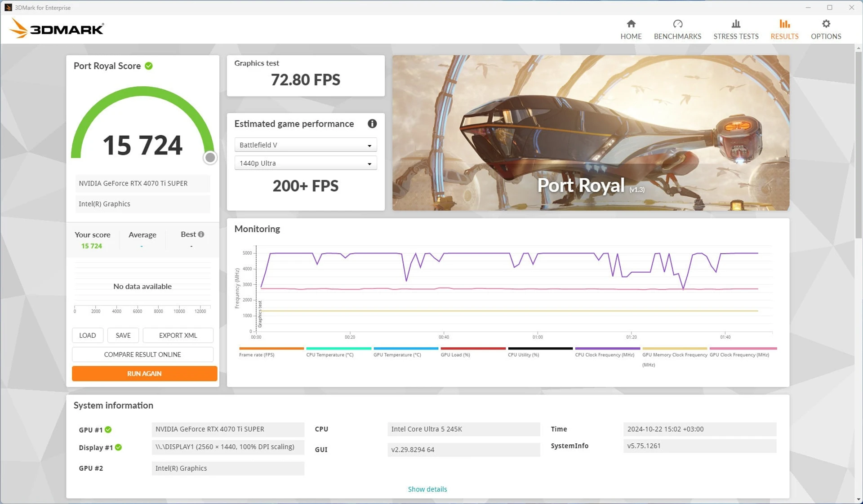Click the 15 724 score number
This screenshot has width=863, height=504.
click(142, 146)
